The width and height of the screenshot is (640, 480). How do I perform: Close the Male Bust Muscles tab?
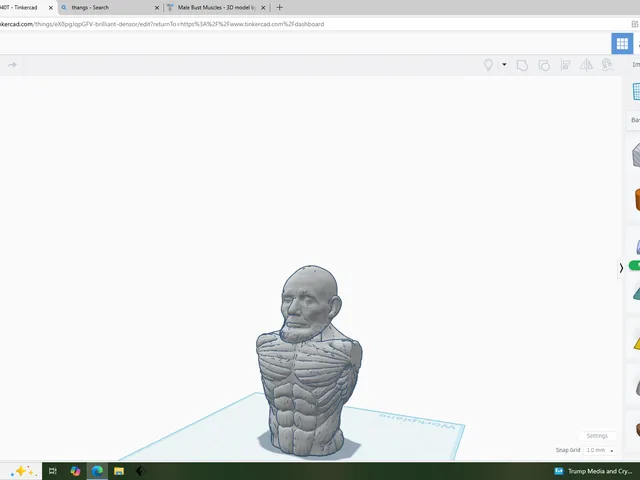point(263,8)
